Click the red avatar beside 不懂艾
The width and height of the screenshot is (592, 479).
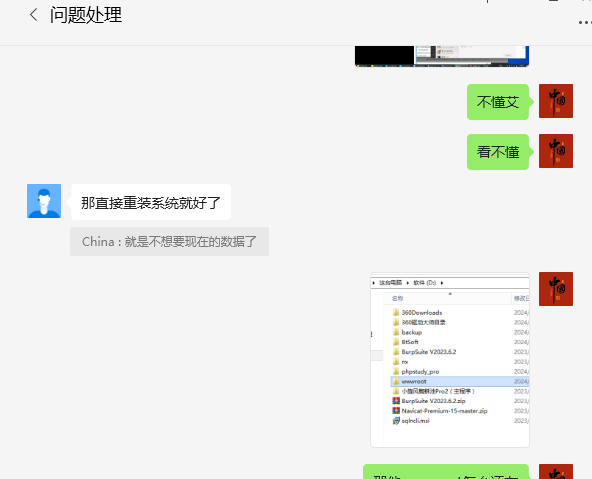click(x=556, y=101)
